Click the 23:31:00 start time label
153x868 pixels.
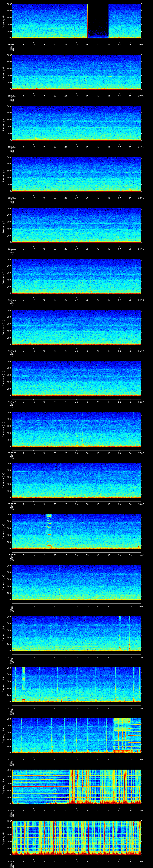point(12,708)
